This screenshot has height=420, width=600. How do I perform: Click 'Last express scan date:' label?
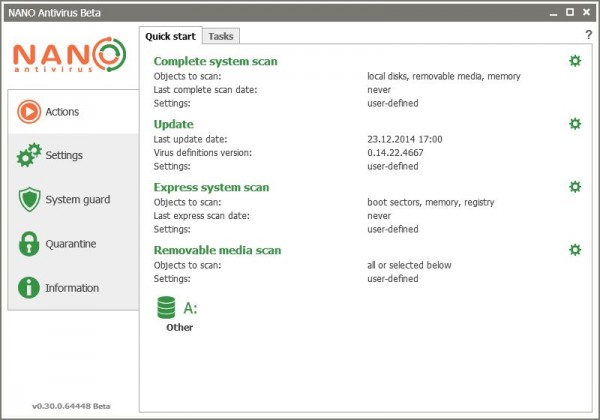(202, 216)
